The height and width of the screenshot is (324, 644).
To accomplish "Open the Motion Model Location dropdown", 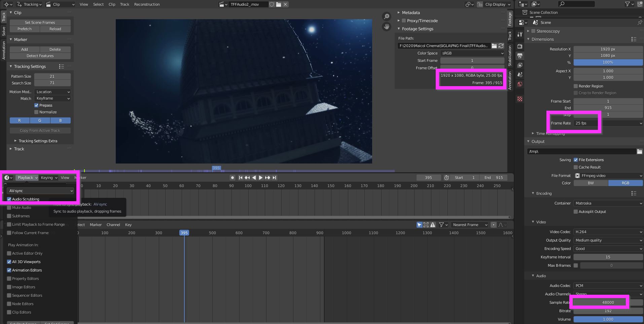I will tap(52, 92).
